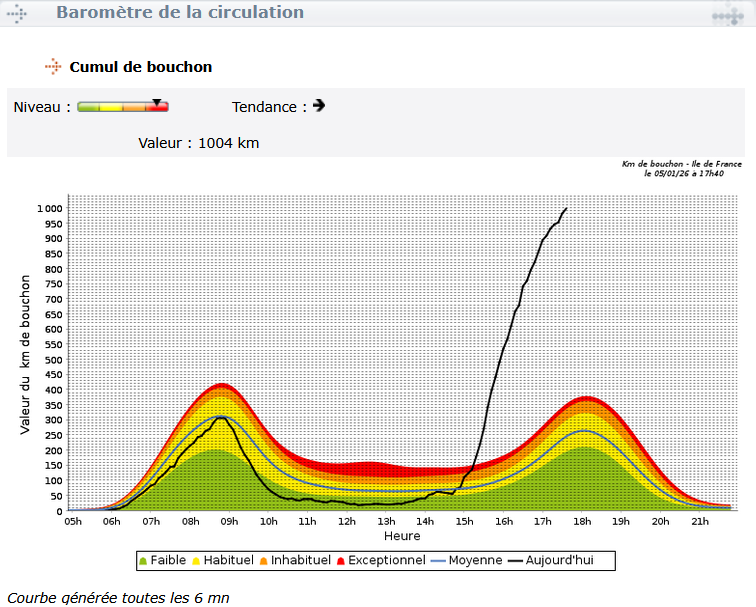Click the orange dotted icon beside Cumul de bouchon
Screen dimensions: 756x607
pos(53,67)
